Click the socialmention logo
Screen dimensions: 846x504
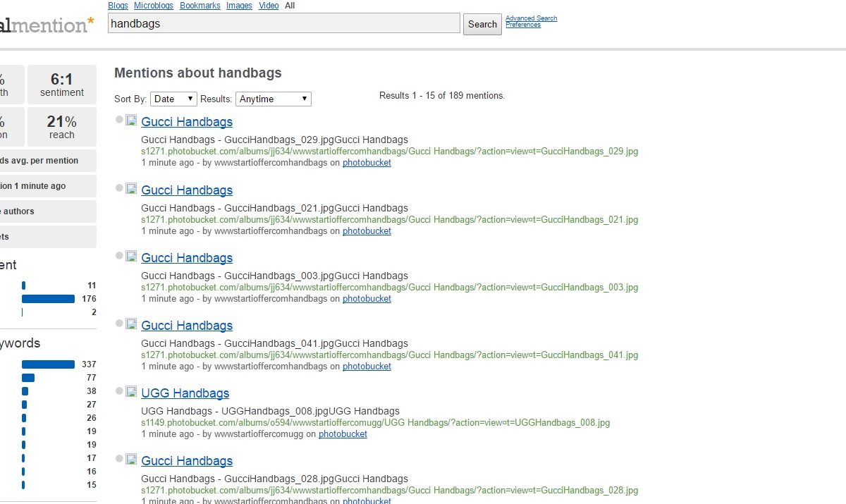pyautogui.click(x=47, y=25)
